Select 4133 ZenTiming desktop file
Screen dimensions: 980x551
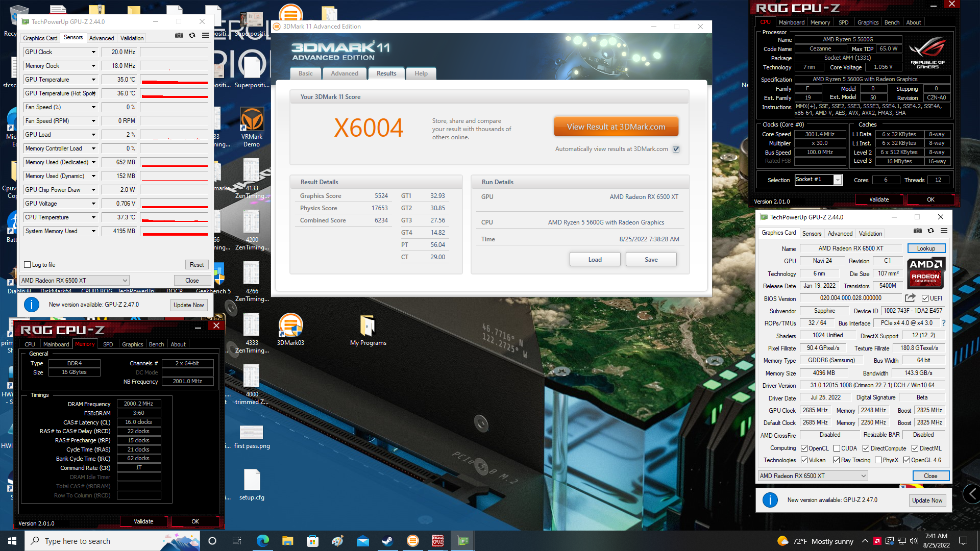click(252, 179)
